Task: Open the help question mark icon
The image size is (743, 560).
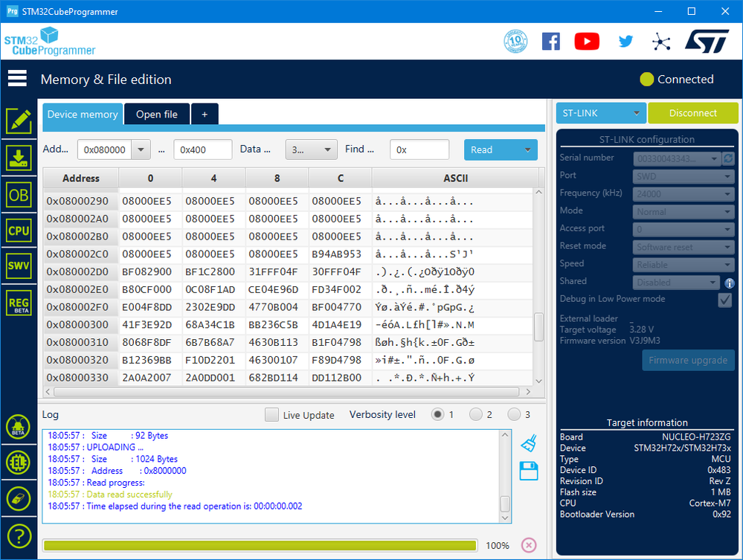Action: [19, 536]
